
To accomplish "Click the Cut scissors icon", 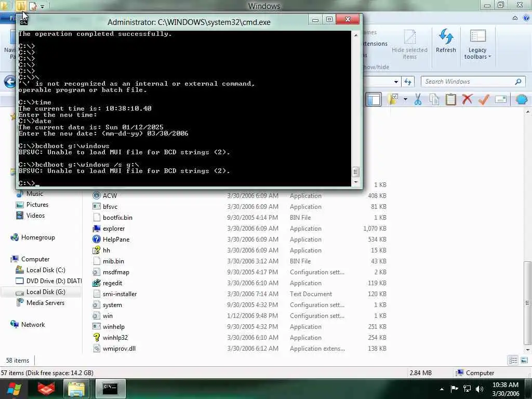I will click(x=418, y=99).
